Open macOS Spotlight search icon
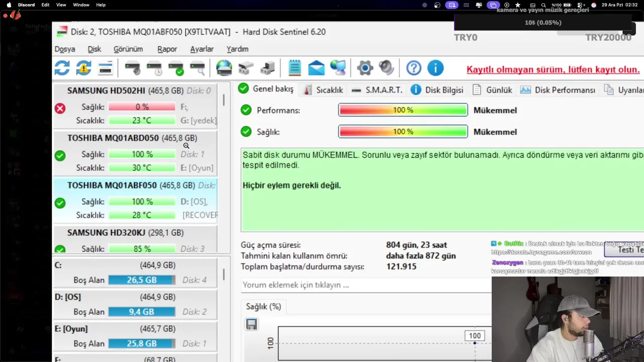Screen dimensions: 644x362 (x=544, y=5)
